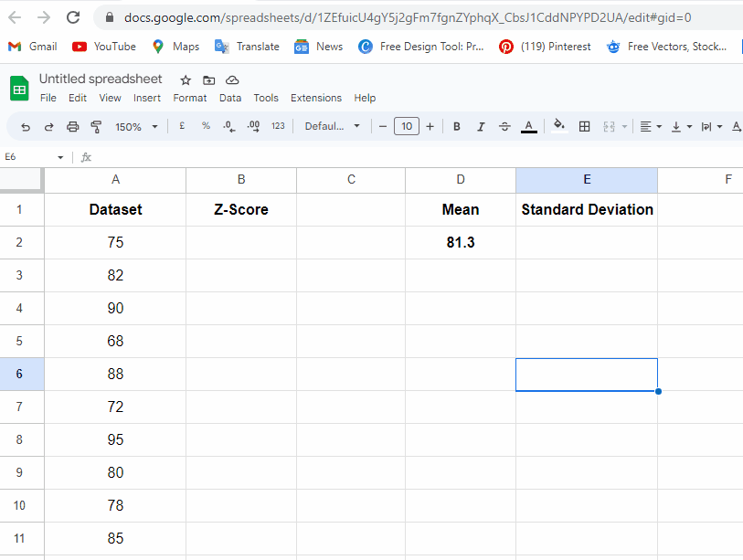Rename the Untitled spreadsheet title
This screenshot has height=560, width=743.
pos(101,79)
